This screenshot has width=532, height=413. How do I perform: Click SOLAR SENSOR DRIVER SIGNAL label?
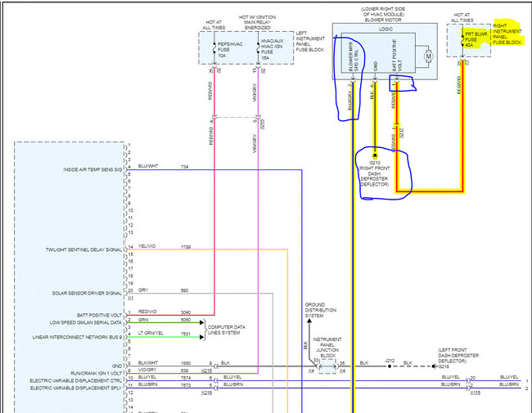click(x=87, y=294)
